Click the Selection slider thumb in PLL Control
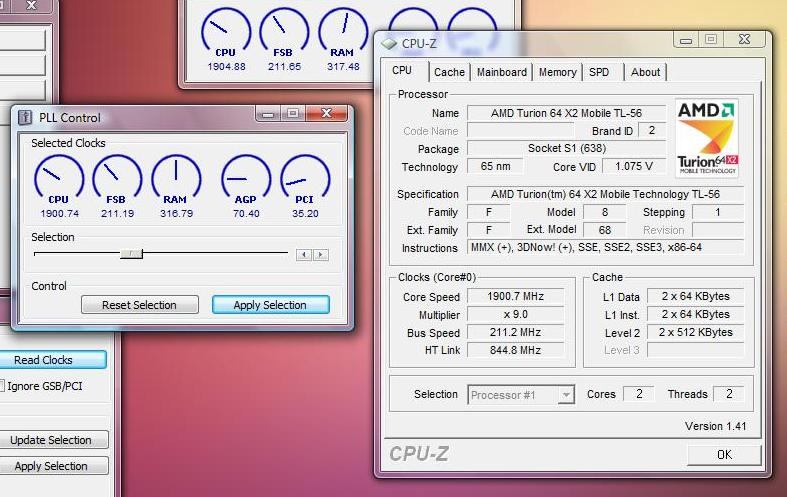This screenshot has width=787, height=497. click(x=132, y=254)
